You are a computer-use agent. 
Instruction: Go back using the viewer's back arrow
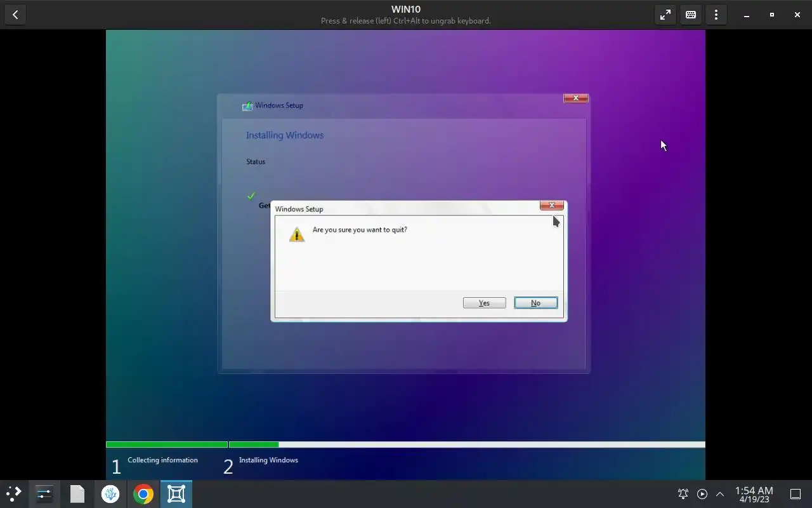pos(15,15)
